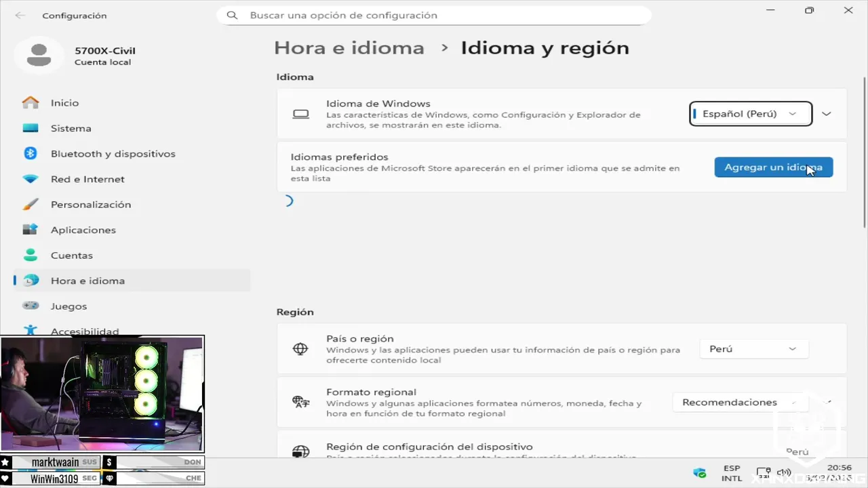Screen dimensions: 868x488
Task: Click the laptop icon beside Idioma de Windows
Action: tap(300, 115)
